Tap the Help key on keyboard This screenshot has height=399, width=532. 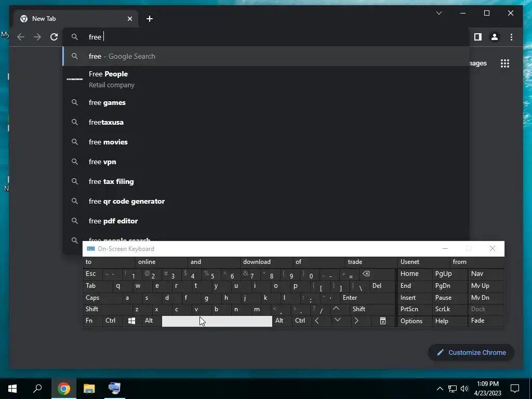(450, 321)
